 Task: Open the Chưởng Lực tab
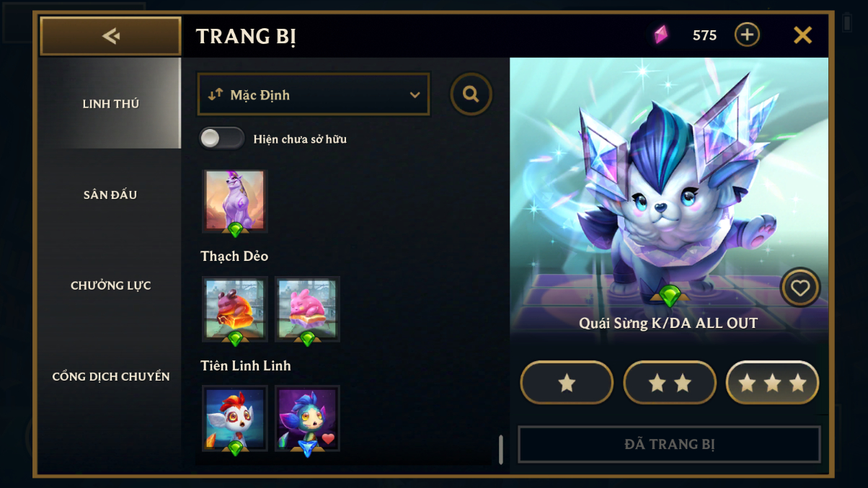[x=110, y=285]
